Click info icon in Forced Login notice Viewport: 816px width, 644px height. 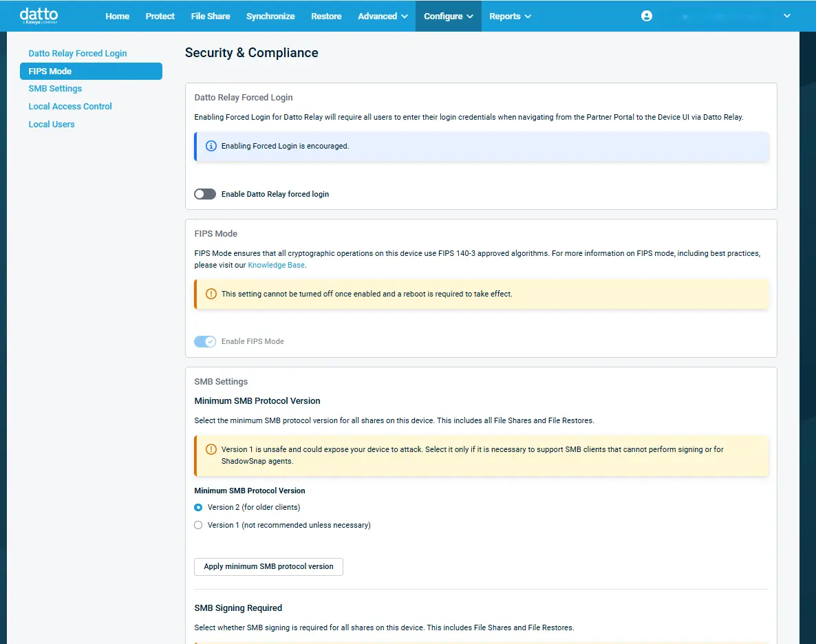click(211, 147)
